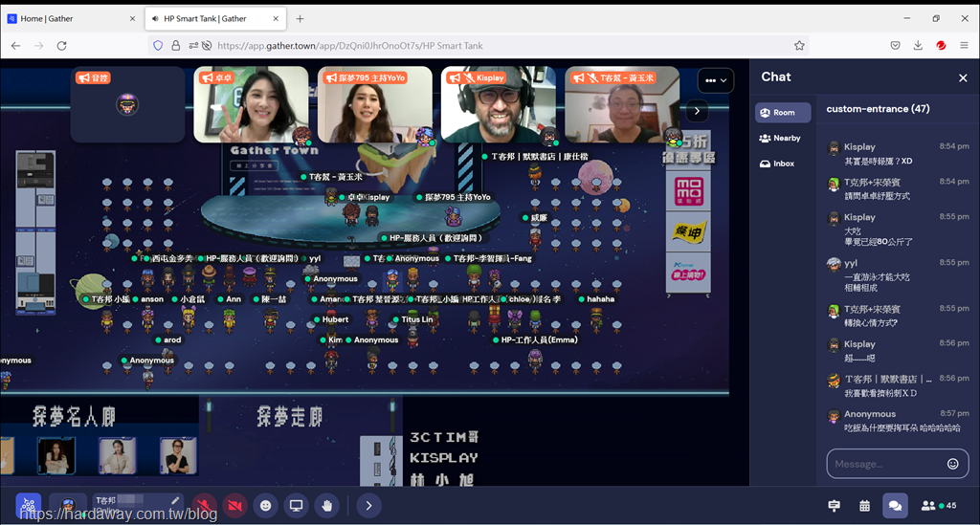Open site permissions icon in address bar

pos(193,46)
